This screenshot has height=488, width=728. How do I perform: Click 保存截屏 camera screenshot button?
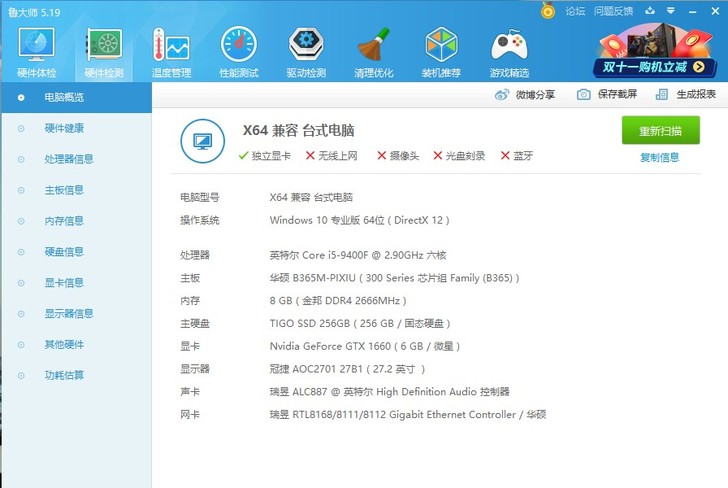point(607,94)
